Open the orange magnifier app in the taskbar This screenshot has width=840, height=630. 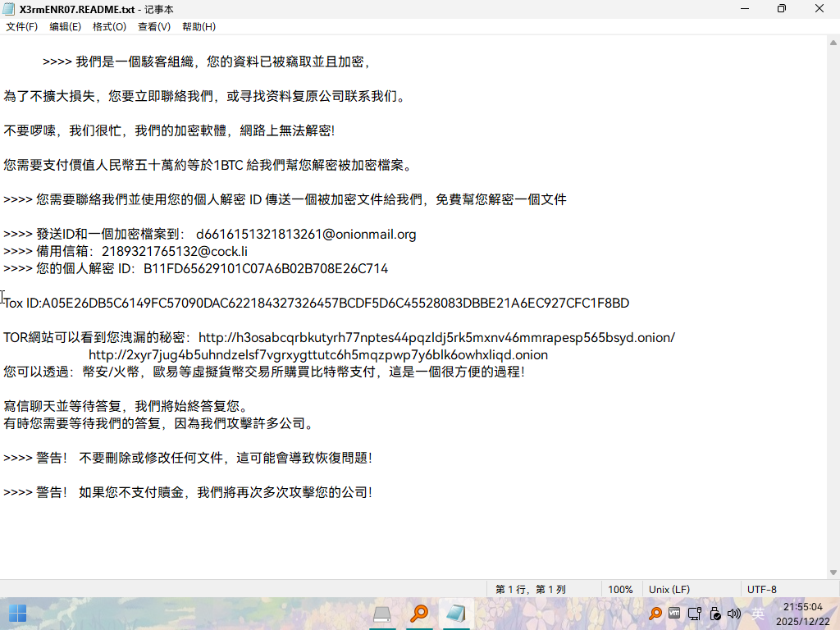pyautogui.click(x=419, y=614)
